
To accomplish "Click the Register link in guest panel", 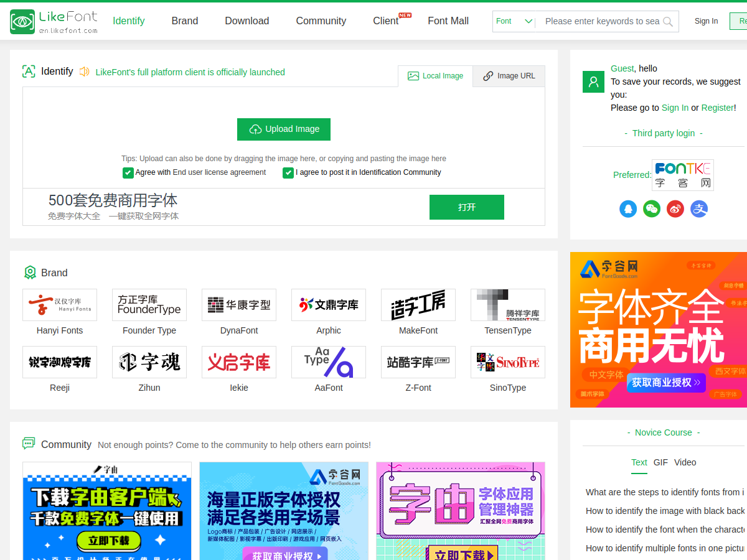I will coord(718,108).
